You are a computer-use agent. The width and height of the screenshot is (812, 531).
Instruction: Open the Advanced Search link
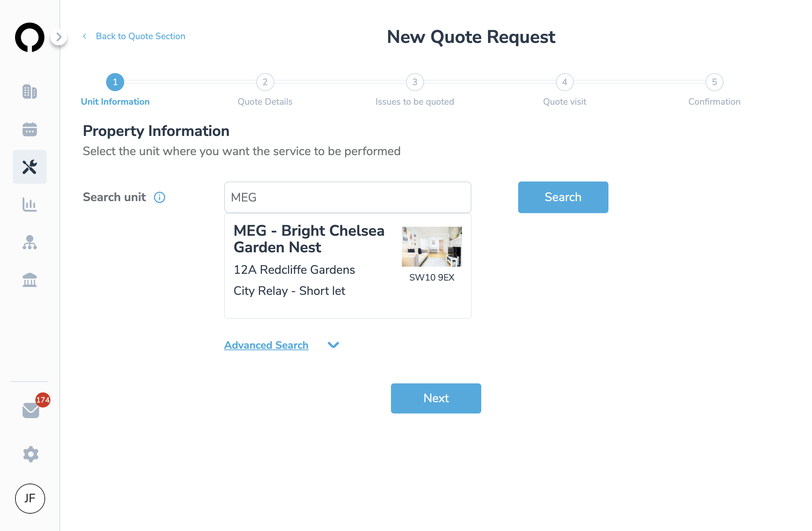coord(266,345)
